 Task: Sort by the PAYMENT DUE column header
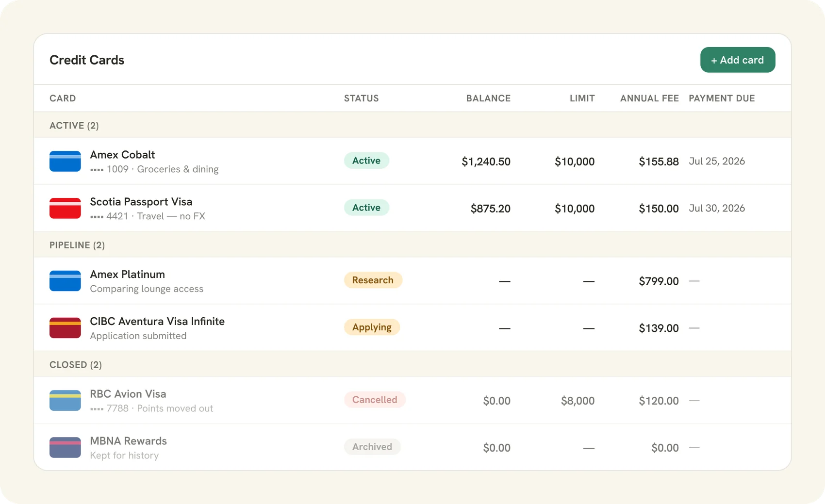722,98
